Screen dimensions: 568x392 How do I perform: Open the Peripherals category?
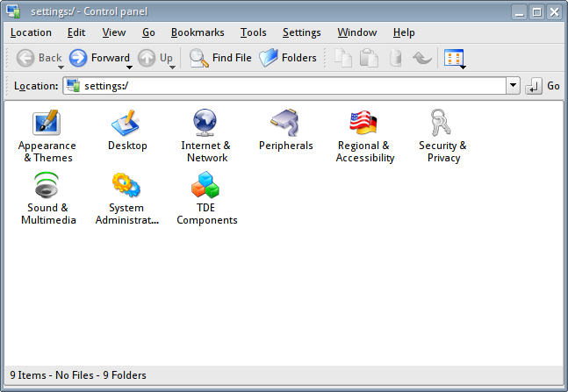[x=285, y=130]
